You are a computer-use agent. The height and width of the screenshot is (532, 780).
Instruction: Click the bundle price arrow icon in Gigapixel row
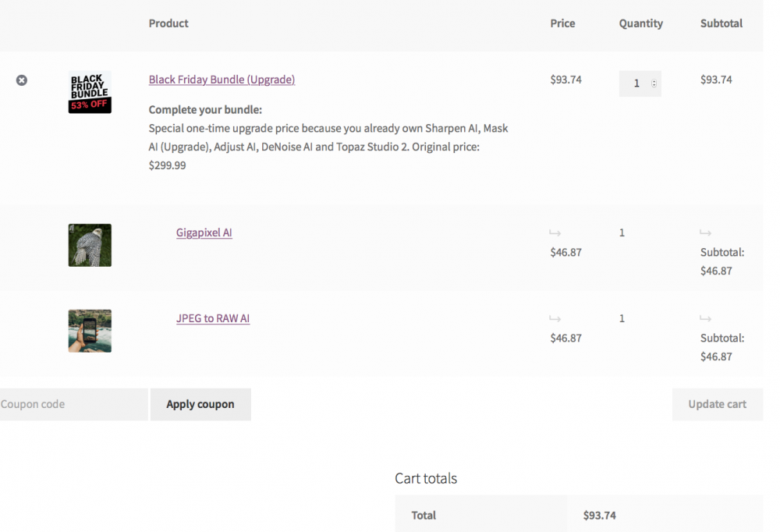tap(555, 233)
